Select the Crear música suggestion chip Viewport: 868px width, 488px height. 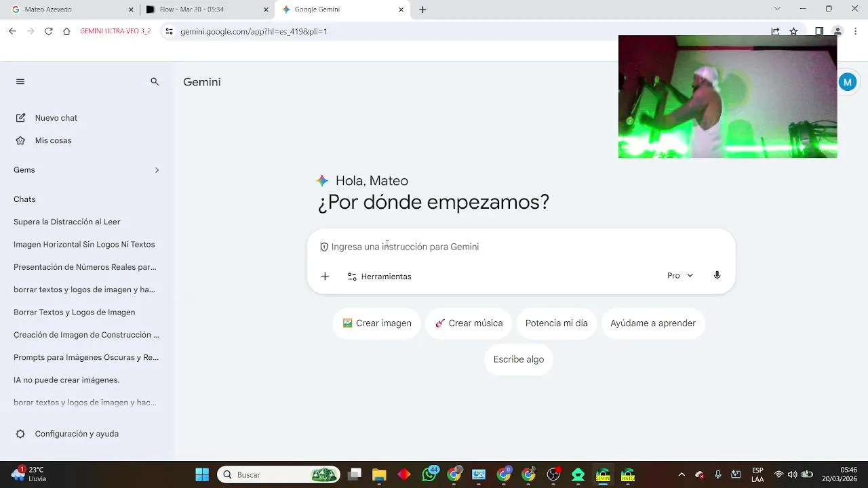469,323
